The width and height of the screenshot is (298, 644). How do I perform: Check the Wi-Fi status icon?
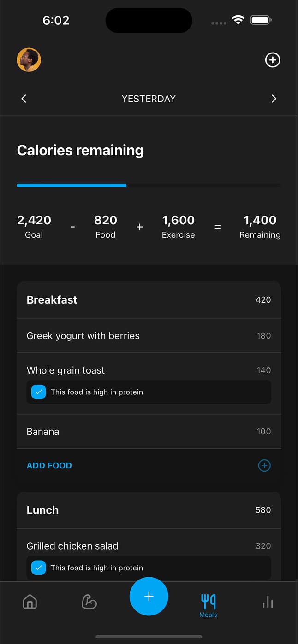[x=238, y=20]
